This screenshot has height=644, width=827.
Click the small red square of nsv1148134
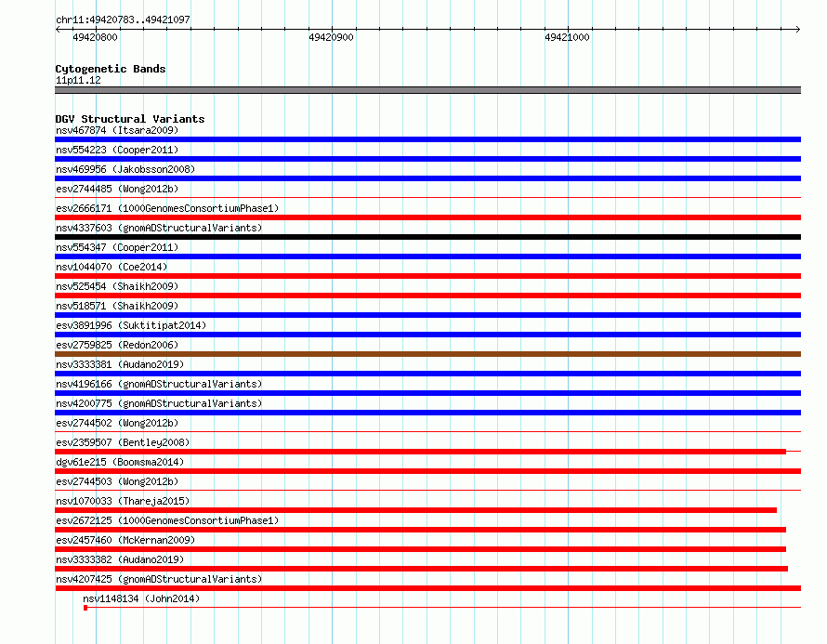[x=85, y=608]
